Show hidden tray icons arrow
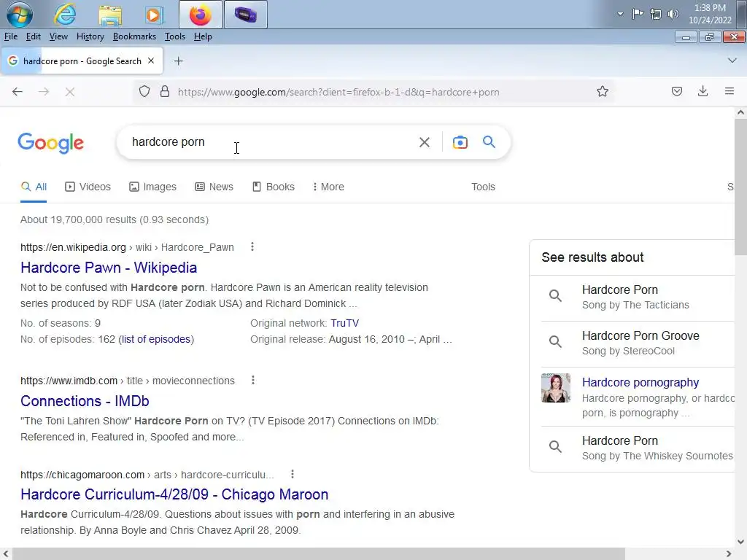Viewport: 747px width, 560px height. (620, 14)
